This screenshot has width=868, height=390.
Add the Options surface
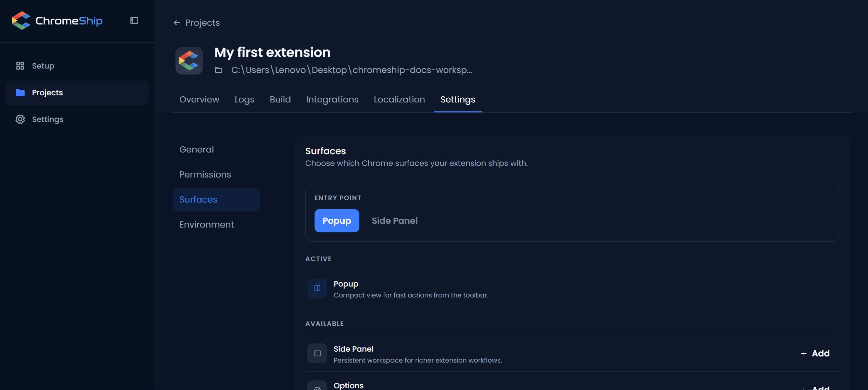pos(816,387)
